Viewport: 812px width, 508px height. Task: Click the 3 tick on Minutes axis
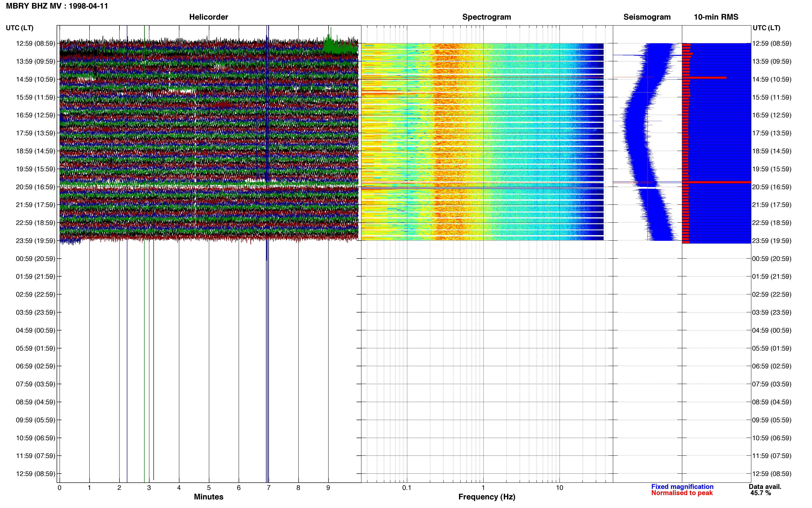[x=149, y=487]
